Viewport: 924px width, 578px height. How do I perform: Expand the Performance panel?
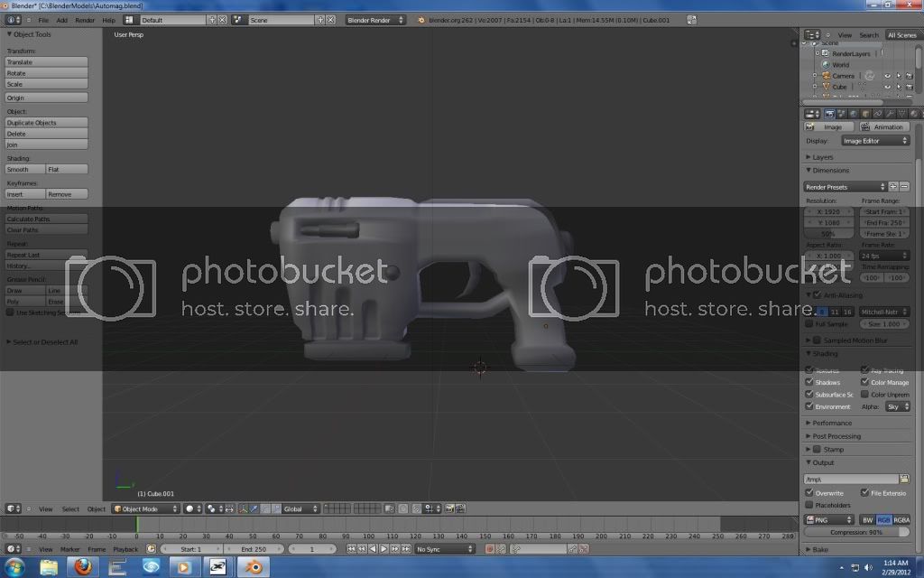click(831, 423)
